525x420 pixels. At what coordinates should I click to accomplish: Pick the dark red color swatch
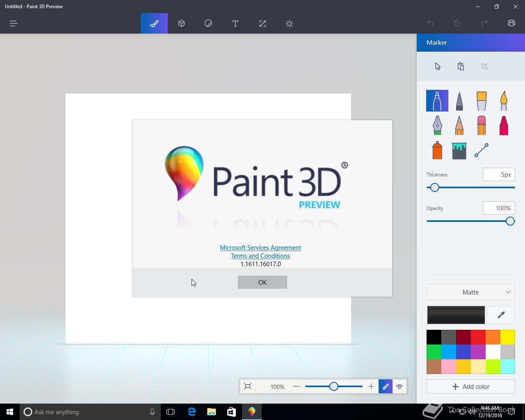coord(463,337)
